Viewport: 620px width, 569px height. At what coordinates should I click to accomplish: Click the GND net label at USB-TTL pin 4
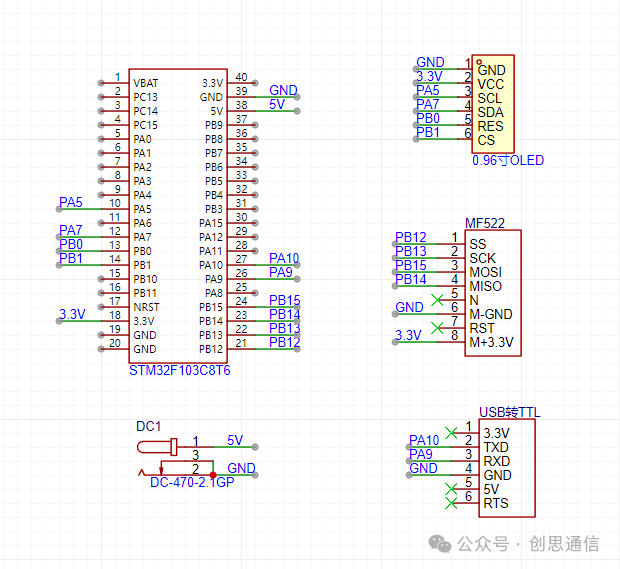tap(423, 468)
